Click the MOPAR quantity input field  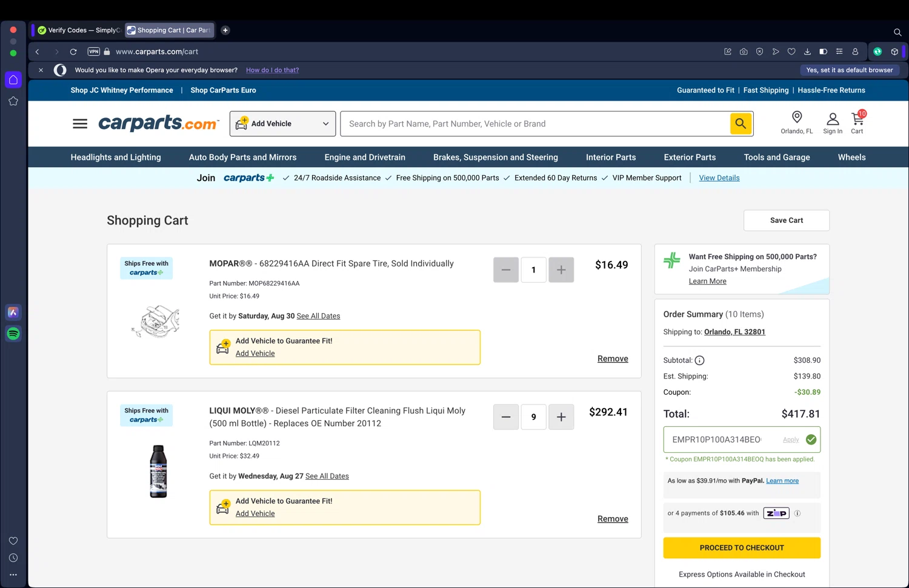[x=534, y=270]
